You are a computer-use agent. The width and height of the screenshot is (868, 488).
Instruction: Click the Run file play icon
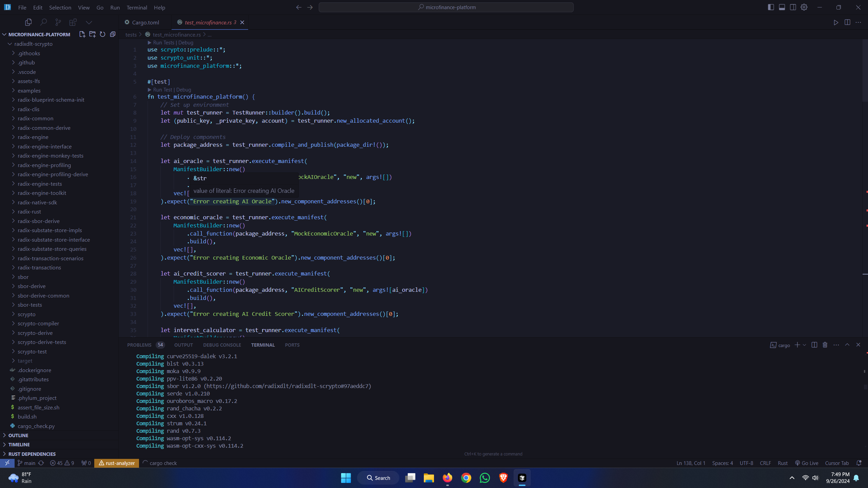point(836,22)
